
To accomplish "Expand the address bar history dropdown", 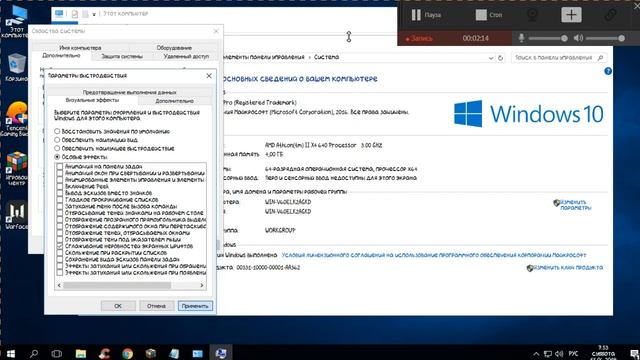I will [491, 58].
